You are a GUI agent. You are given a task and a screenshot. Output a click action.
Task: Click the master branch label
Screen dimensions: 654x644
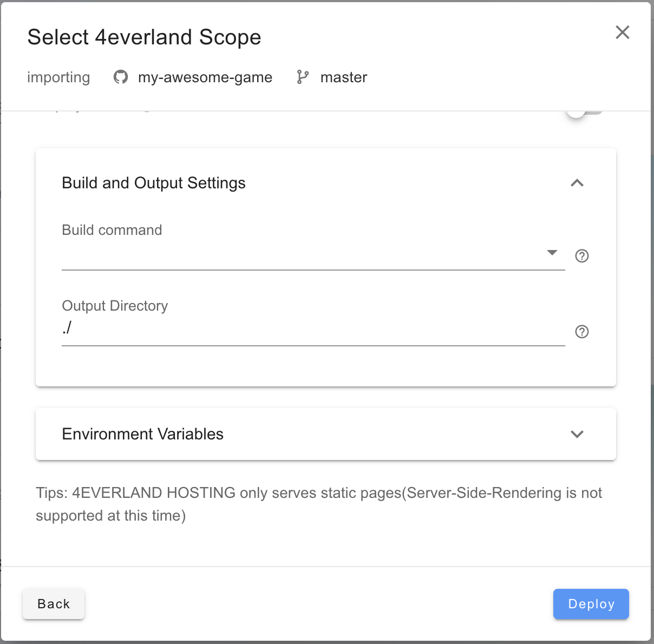[343, 77]
